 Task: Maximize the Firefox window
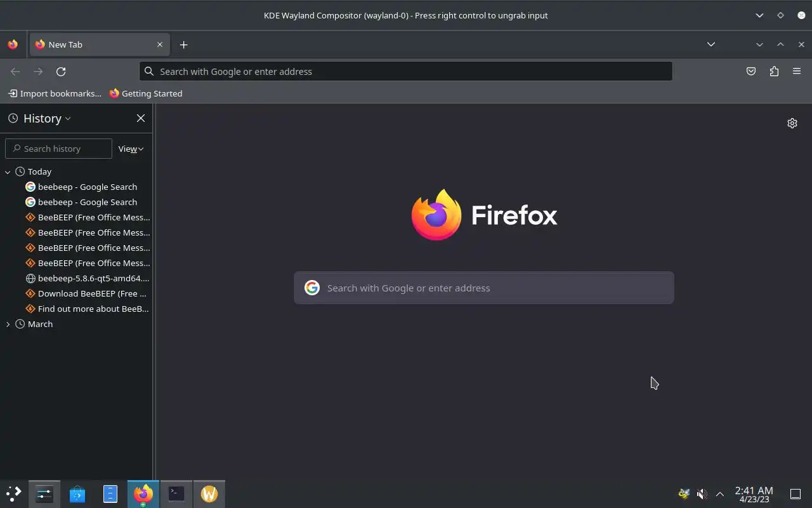click(x=780, y=44)
